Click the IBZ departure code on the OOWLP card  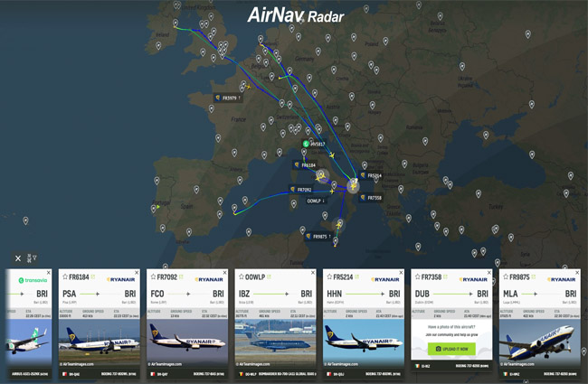pyautogui.click(x=245, y=294)
